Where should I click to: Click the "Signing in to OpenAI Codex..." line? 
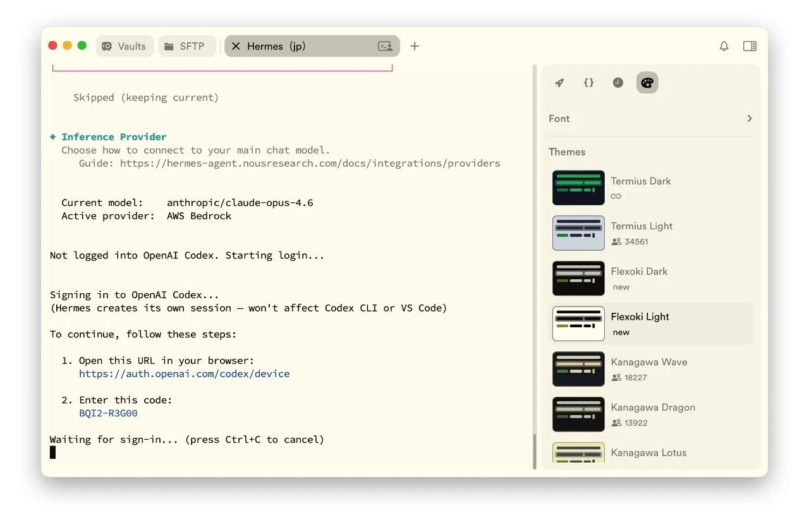coord(135,295)
